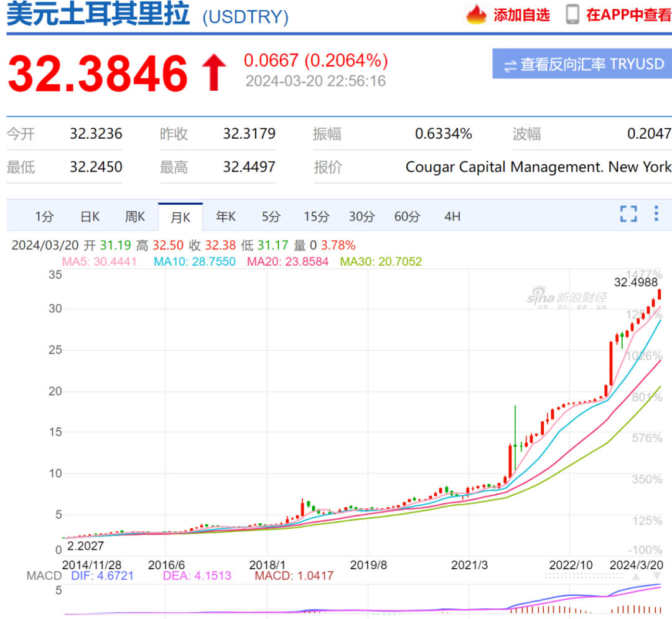
Task: Click the 最低 value 32.2450
Action: [96, 167]
